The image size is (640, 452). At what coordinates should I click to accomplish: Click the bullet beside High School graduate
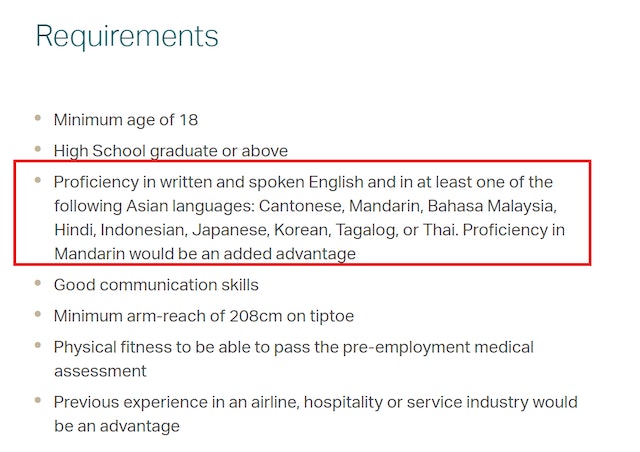coord(38,149)
